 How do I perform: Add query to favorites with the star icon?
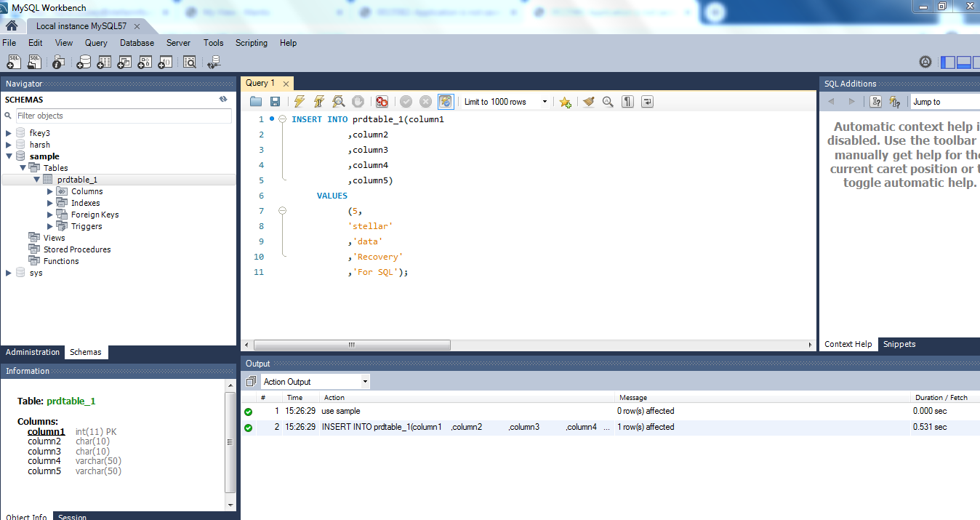[565, 102]
